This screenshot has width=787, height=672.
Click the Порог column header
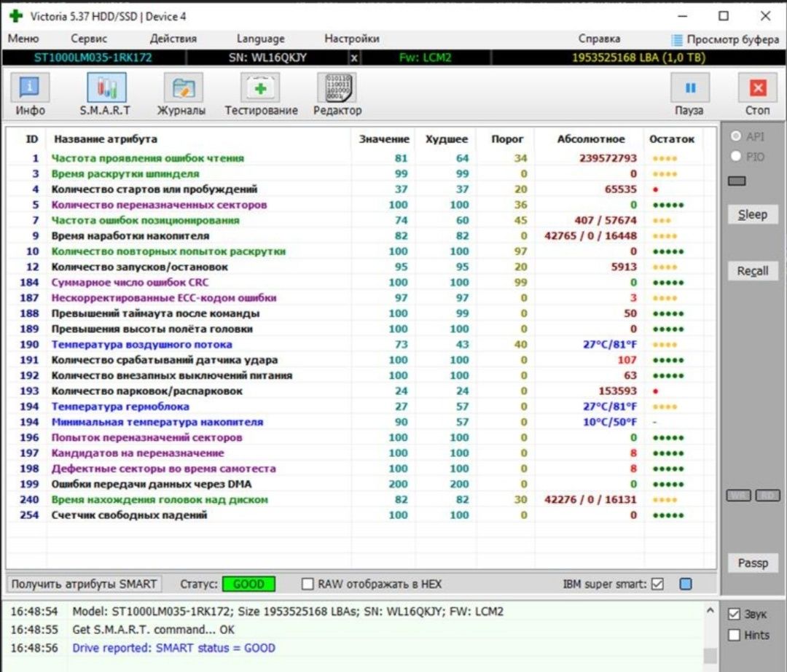click(507, 139)
